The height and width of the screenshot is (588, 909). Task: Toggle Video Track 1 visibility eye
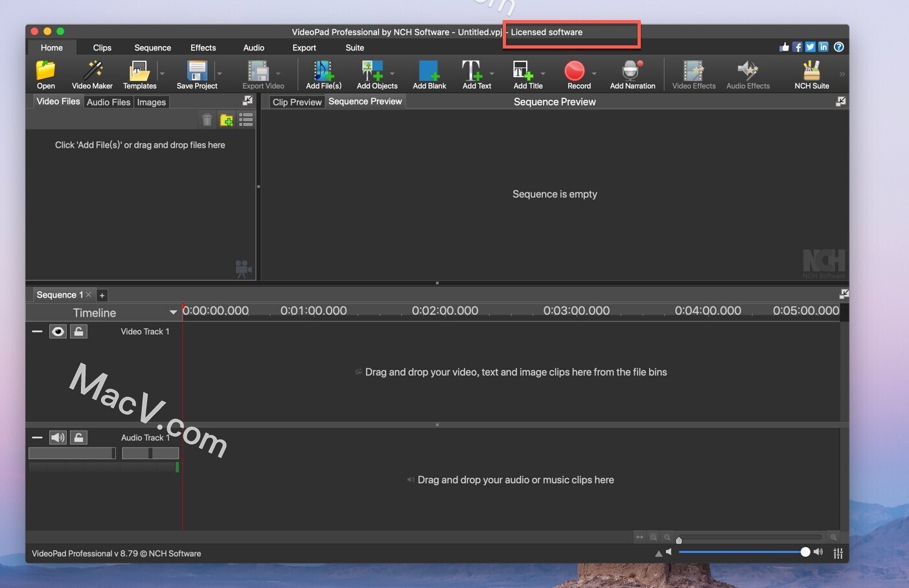(x=58, y=332)
